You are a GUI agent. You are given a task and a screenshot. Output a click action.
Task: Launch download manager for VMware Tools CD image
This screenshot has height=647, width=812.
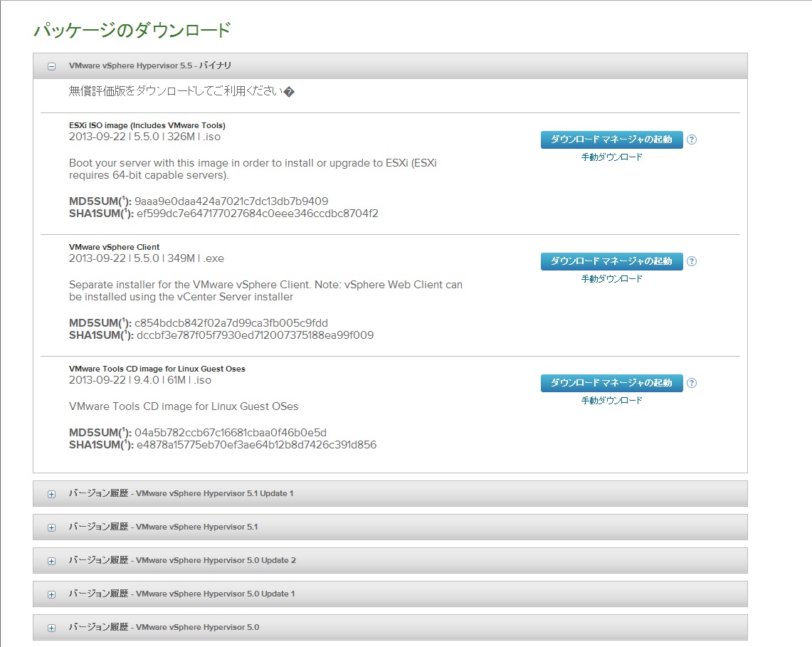click(x=611, y=383)
